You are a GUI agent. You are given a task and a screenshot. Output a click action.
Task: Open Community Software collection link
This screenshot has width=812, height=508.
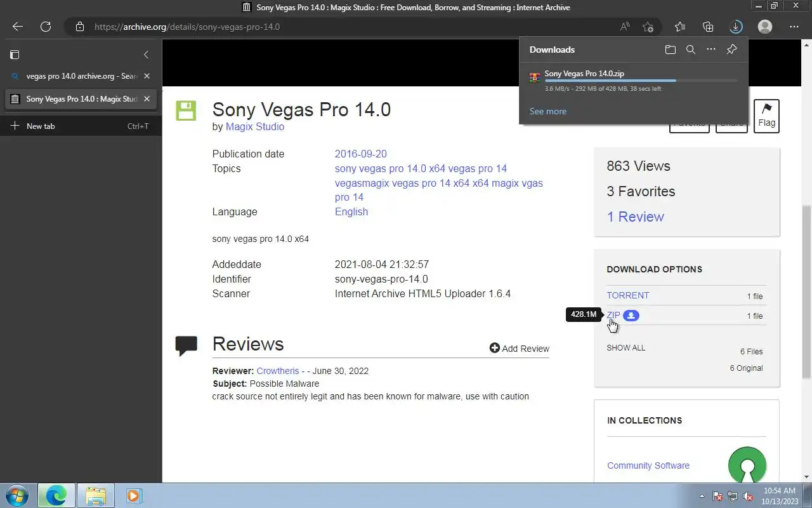(x=648, y=465)
